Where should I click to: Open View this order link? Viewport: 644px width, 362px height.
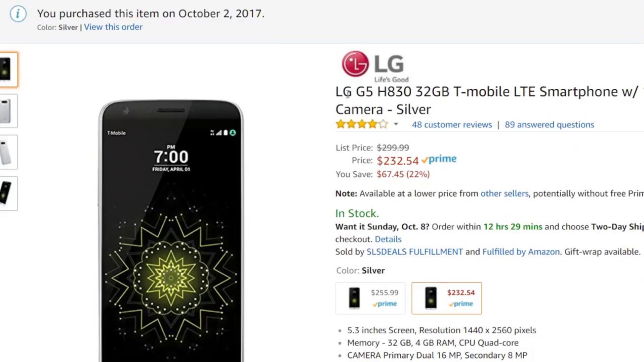[x=113, y=27]
